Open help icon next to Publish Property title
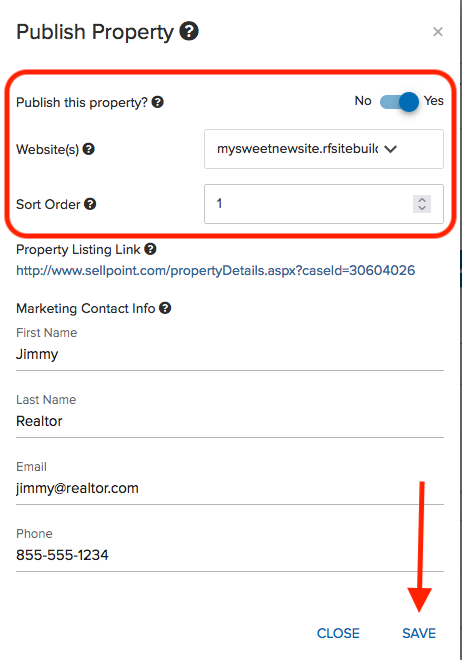This screenshot has width=462, height=660. coord(189,31)
